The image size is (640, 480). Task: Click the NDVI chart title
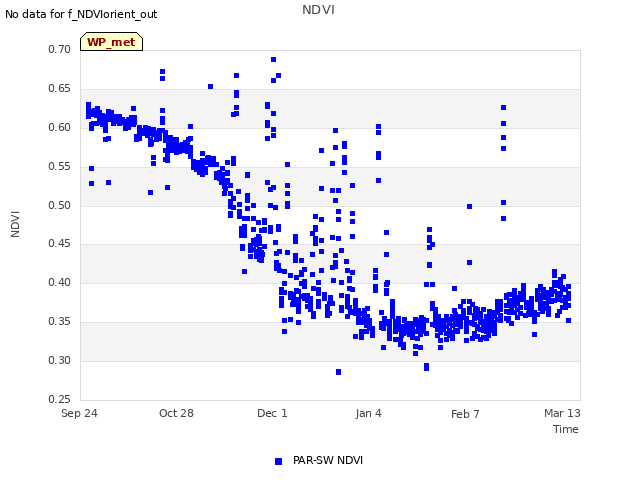(318, 9)
